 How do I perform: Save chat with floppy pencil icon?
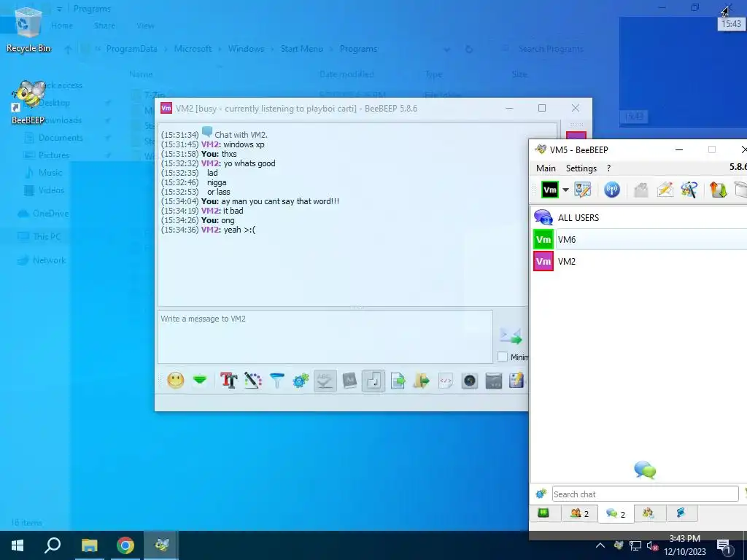tap(517, 381)
